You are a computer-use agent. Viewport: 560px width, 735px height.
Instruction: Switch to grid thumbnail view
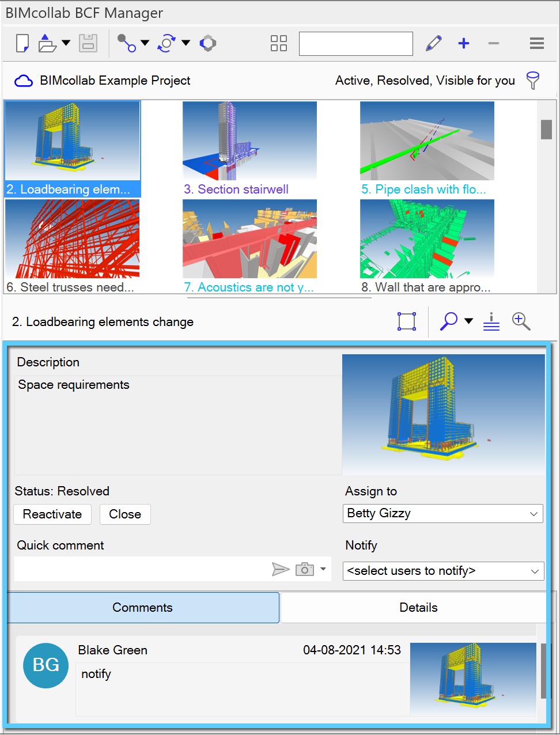pos(279,43)
